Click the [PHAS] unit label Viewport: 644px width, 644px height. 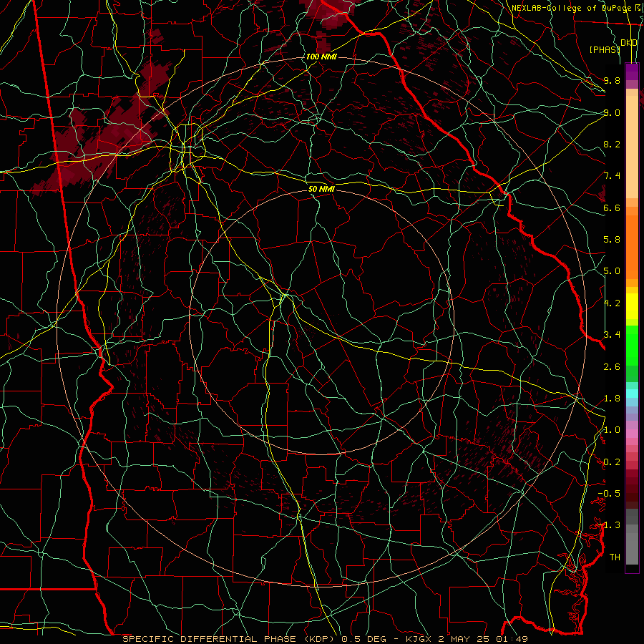pyautogui.click(x=605, y=49)
